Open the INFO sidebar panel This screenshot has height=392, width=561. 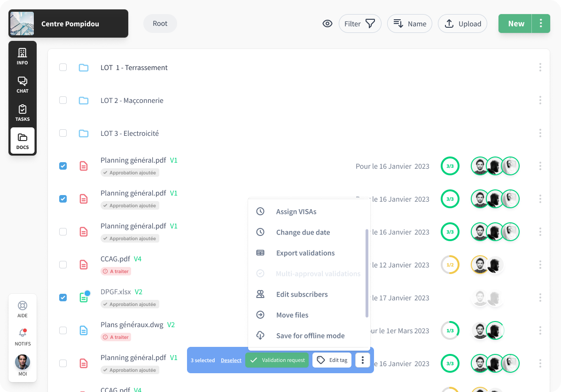(22, 56)
